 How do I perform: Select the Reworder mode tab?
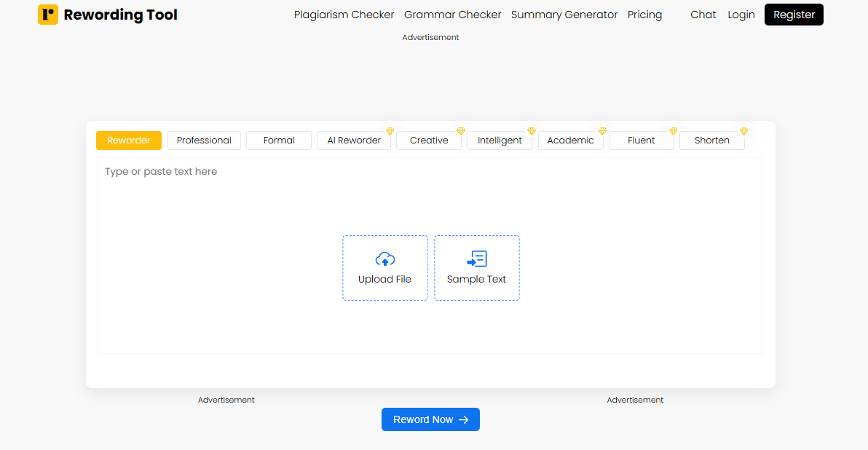click(129, 141)
